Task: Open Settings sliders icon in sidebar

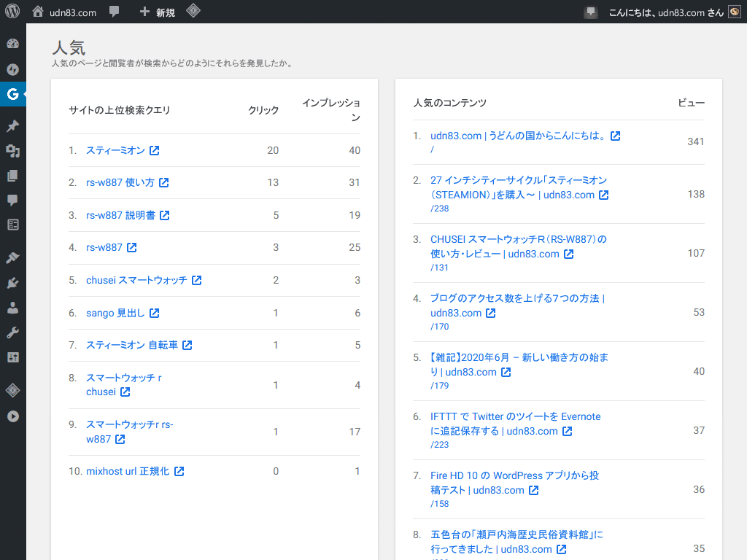Action: (x=13, y=357)
